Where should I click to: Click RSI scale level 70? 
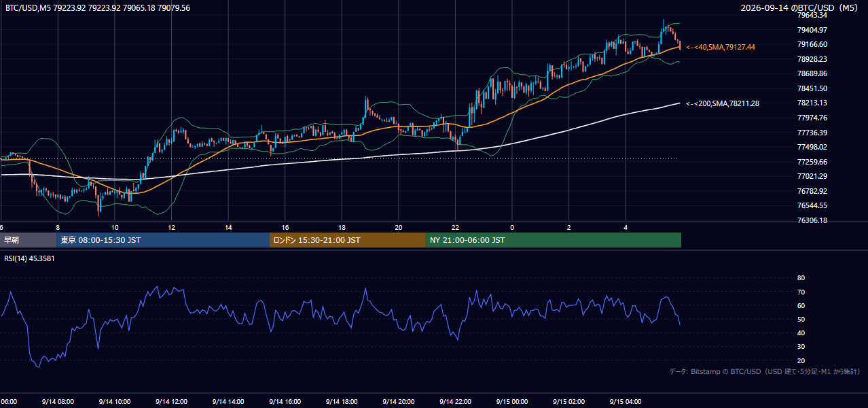point(801,292)
